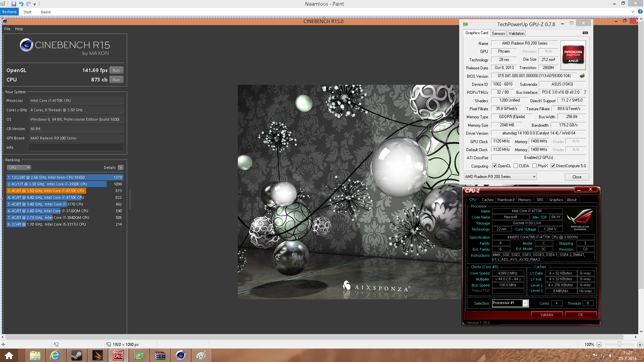Click the OK button in CPU-Z
This screenshot has width=644, height=362.
[581, 315]
